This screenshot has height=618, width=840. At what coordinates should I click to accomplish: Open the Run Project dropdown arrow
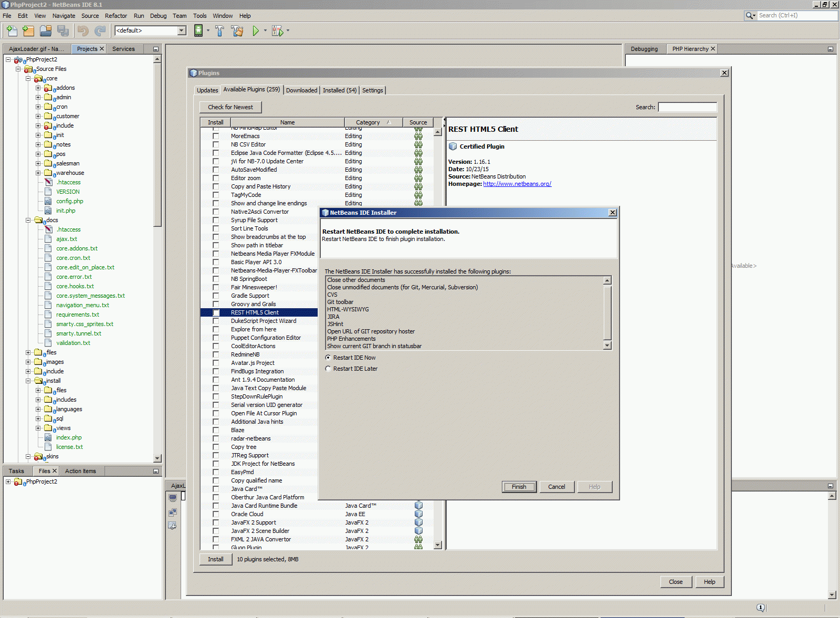pos(265,30)
